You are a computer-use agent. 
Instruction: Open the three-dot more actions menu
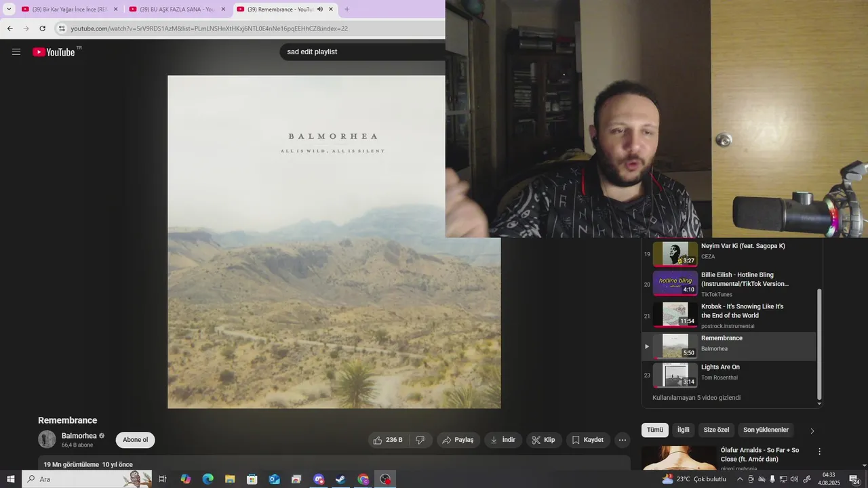623,440
